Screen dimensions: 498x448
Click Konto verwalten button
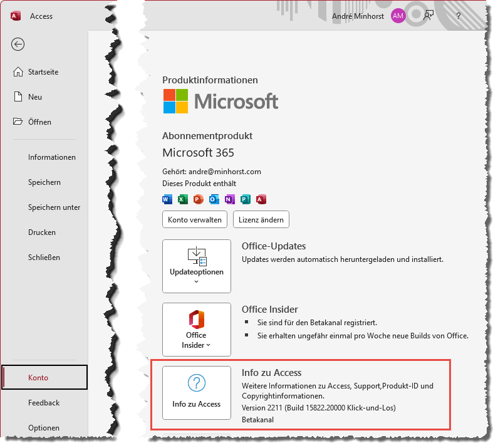coord(195,220)
